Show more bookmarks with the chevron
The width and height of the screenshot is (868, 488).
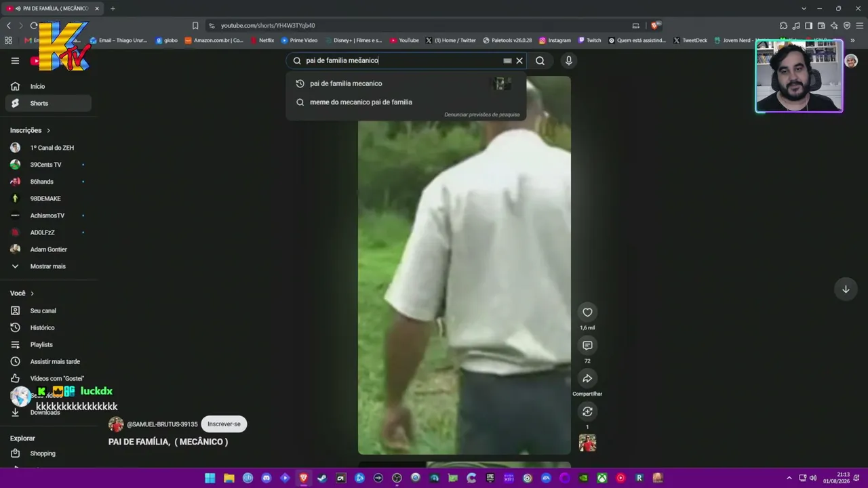pyautogui.click(x=852, y=41)
